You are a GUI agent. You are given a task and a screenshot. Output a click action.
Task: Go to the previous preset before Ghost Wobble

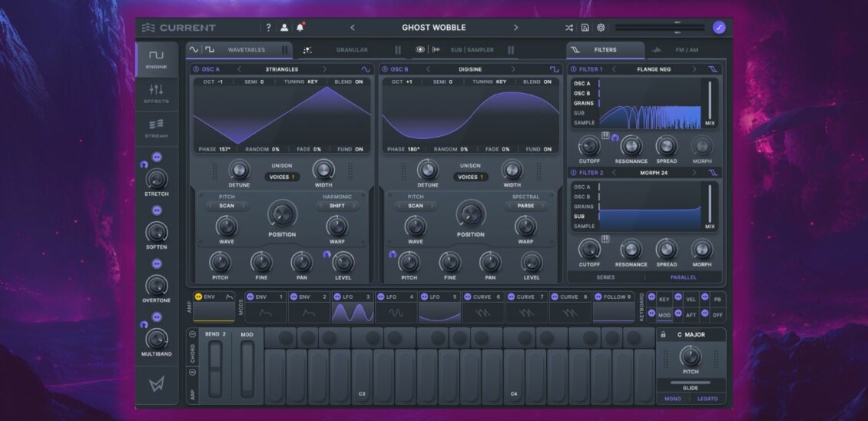(x=353, y=28)
